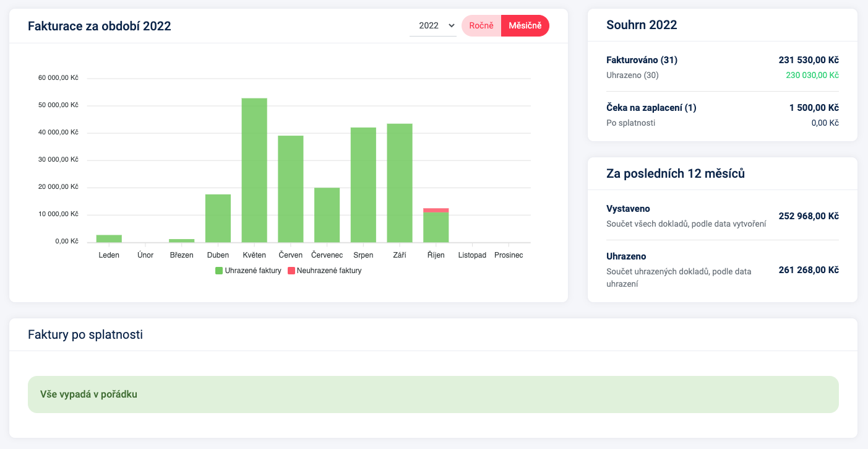Select the Květen bar in chart
This screenshot has height=449, width=868.
[x=254, y=170]
